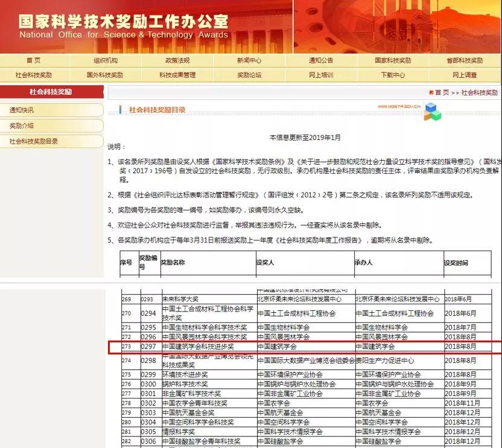
Task: Click 国家科技奖励 in the nav bar
Action: click(393, 60)
